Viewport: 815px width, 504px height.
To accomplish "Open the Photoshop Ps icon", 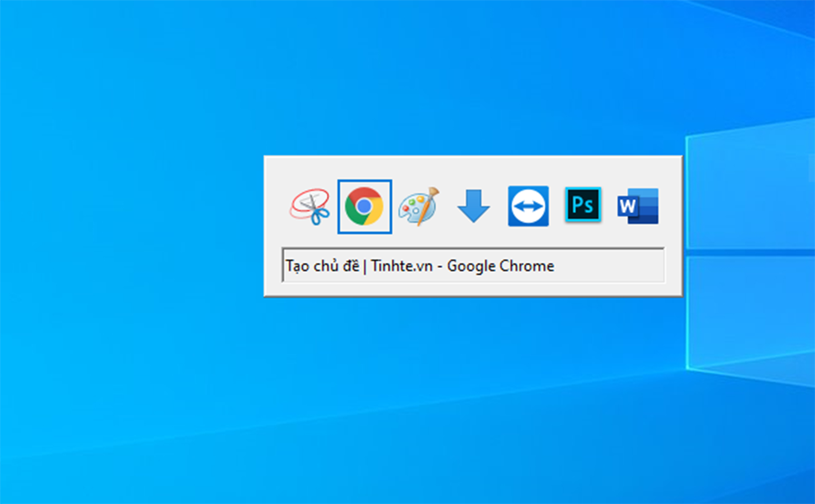I will 583,205.
